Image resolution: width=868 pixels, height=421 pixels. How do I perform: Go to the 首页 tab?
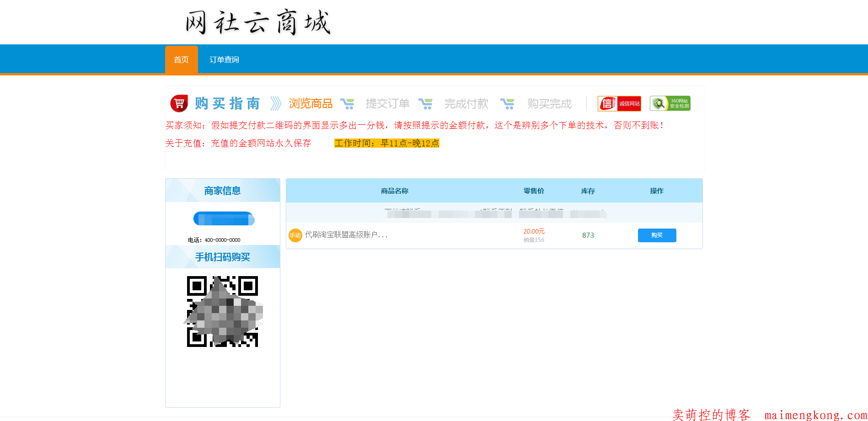coord(181,59)
